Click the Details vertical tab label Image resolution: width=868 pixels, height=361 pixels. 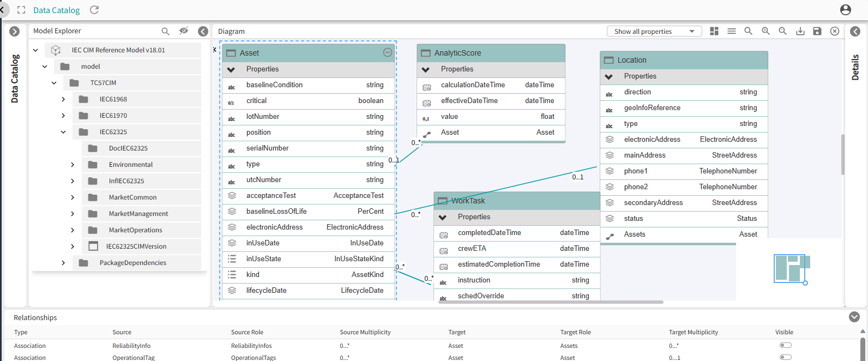(x=855, y=67)
